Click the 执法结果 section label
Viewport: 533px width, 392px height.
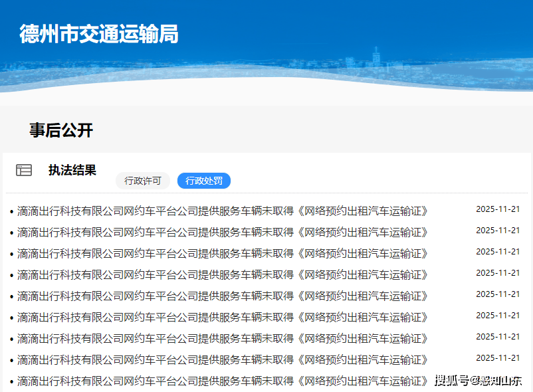pos(72,170)
